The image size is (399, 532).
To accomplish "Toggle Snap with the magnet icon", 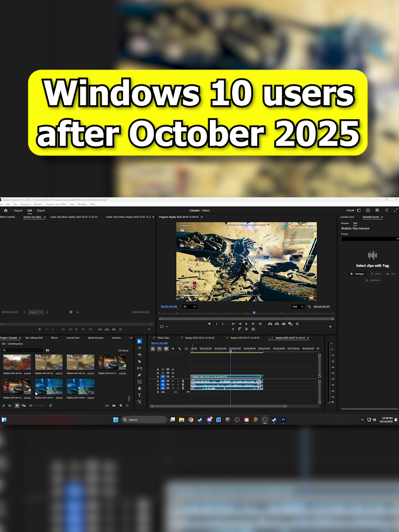I will (159, 349).
